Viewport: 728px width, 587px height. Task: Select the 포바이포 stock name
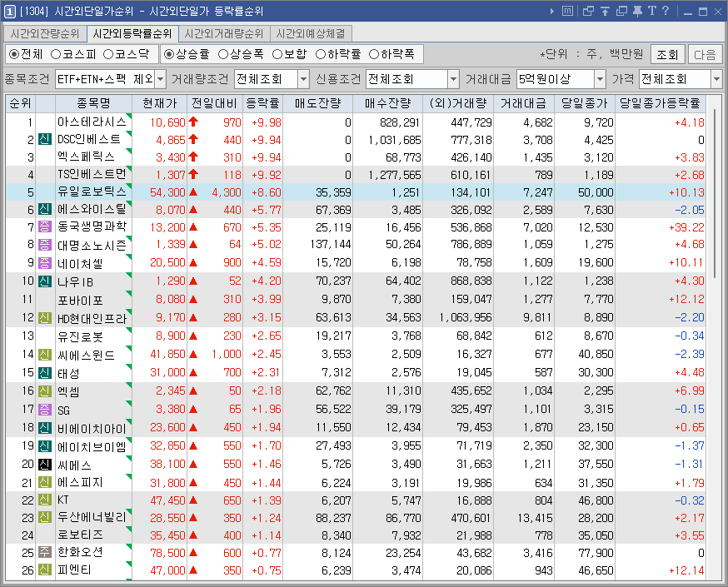[80, 299]
